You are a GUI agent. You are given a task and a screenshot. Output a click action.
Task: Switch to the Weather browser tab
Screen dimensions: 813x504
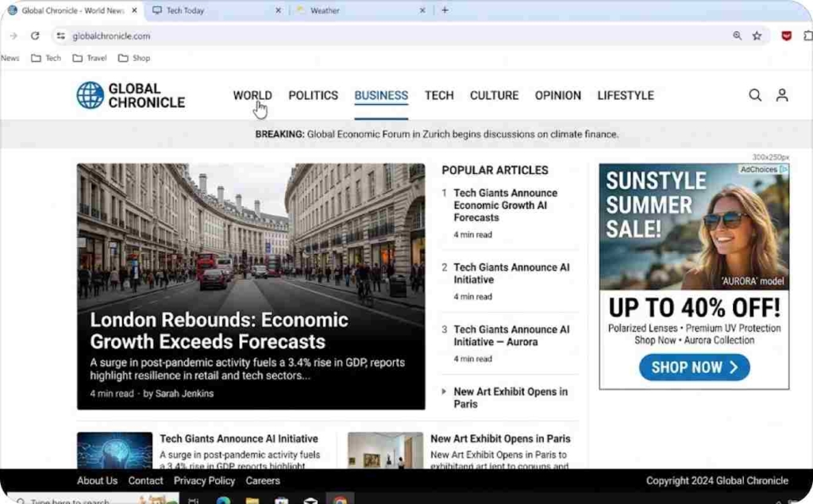coord(326,10)
